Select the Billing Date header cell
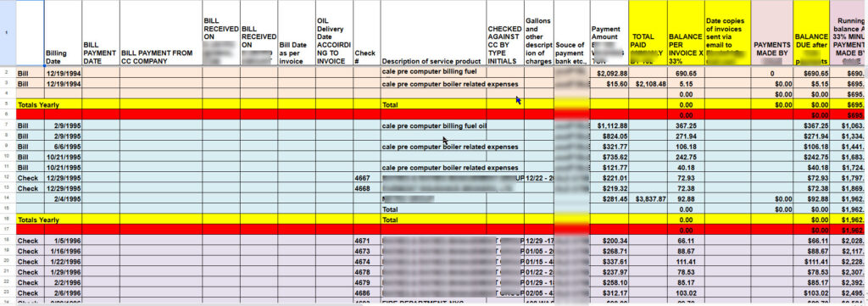This screenshot has height=306, width=868. tap(63, 33)
